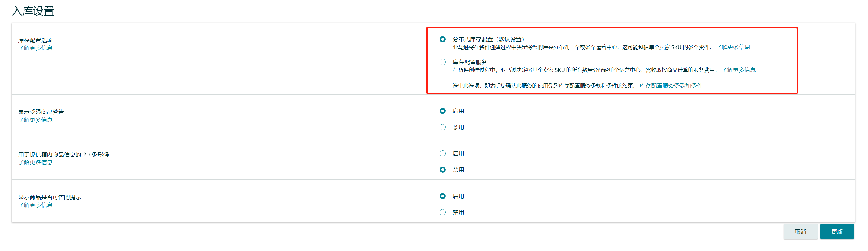Click the 库存配置选项 label

[35, 40]
